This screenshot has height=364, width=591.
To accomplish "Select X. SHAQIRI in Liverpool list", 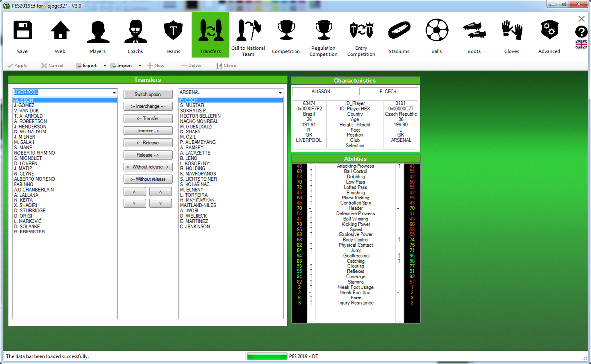I will [x=65, y=205].
